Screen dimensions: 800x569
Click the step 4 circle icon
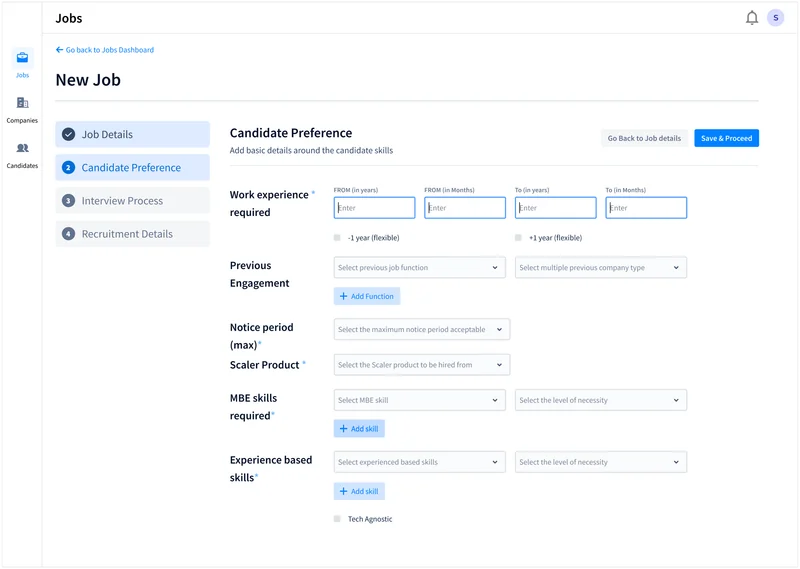pyautogui.click(x=68, y=234)
